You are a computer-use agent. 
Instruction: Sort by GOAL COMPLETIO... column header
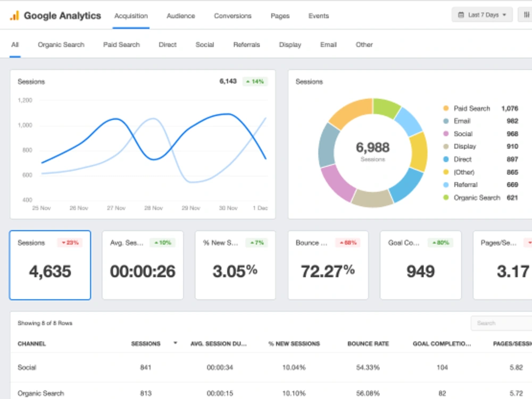point(442,344)
